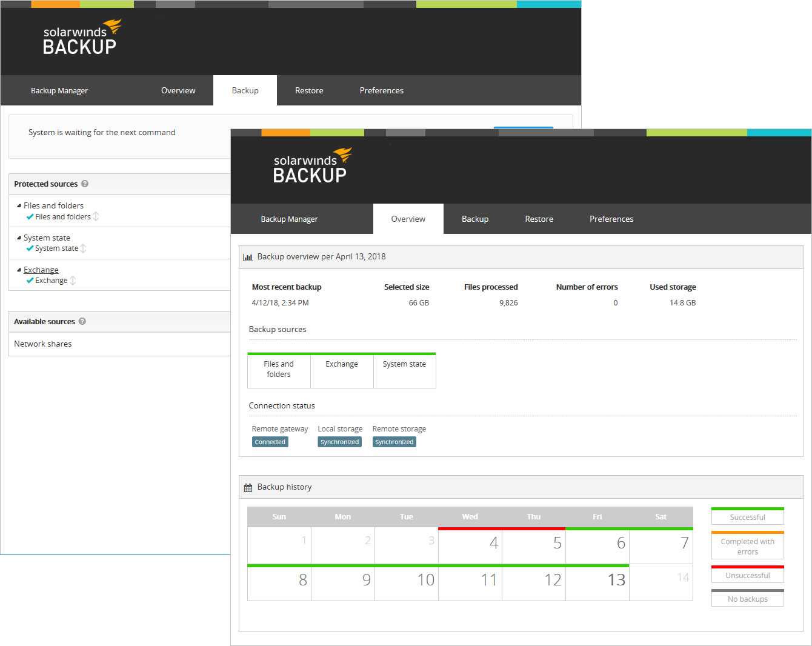Select the active Overview tab in the front window
This screenshot has width=812, height=646.
click(x=408, y=219)
